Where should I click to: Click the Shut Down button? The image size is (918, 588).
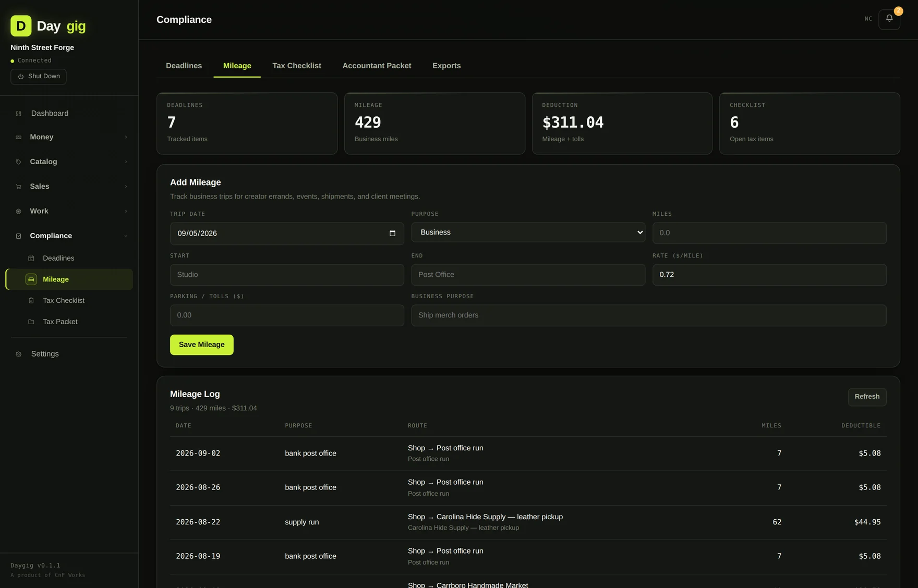pyautogui.click(x=39, y=77)
